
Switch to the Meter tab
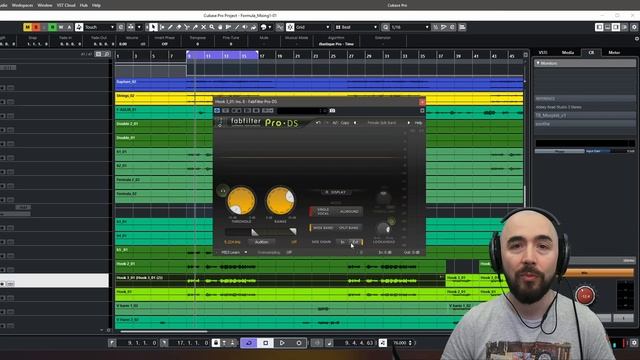coord(614,53)
